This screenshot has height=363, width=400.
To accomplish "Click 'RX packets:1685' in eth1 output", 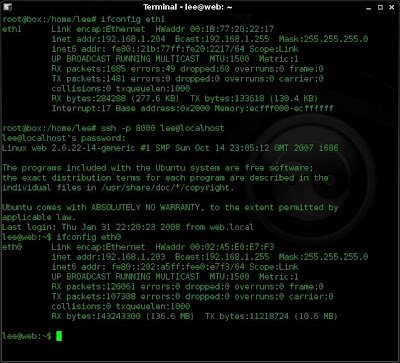I will pyautogui.click(x=89, y=69).
